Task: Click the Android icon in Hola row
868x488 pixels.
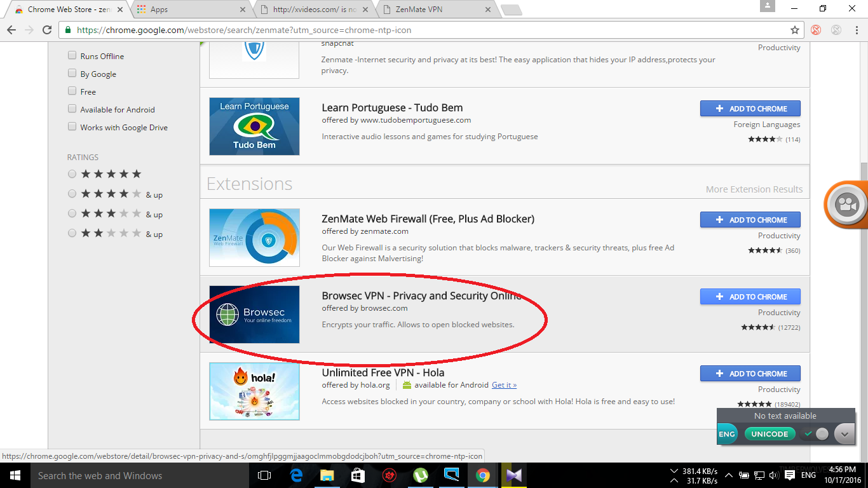Action: click(x=407, y=385)
